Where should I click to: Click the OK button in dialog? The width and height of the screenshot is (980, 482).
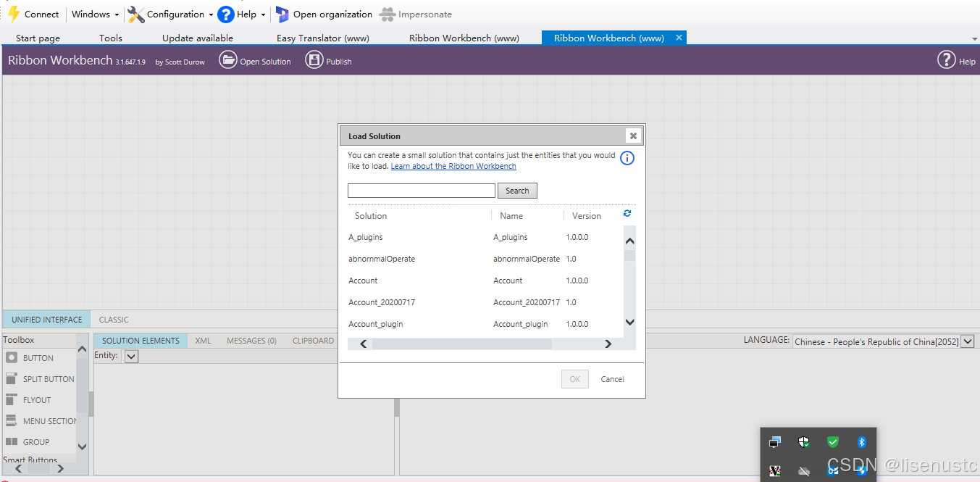coord(575,379)
